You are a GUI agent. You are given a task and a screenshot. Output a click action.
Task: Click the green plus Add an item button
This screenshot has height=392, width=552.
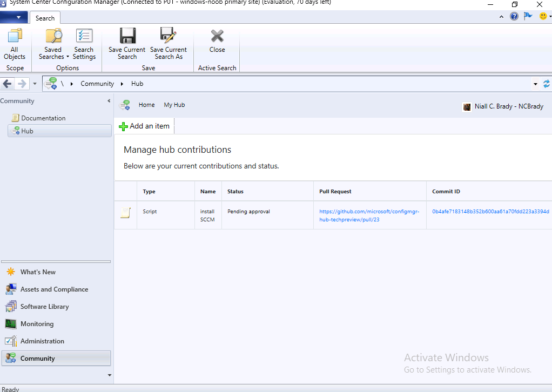(144, 126)
